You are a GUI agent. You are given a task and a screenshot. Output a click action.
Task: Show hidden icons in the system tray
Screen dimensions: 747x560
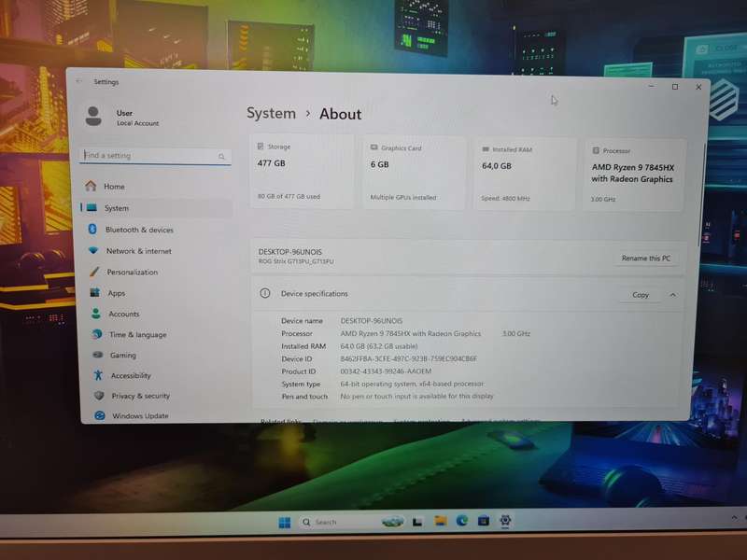click(734, 518)
